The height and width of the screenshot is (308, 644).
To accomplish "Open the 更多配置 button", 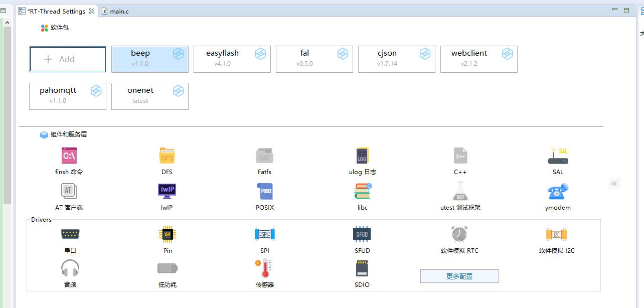I will (459, 276).
